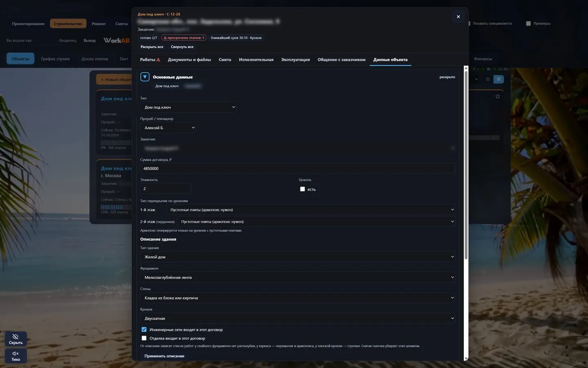Open the Работы tab
Viewport: 588px width, 368px height.
tap(150, 60)
